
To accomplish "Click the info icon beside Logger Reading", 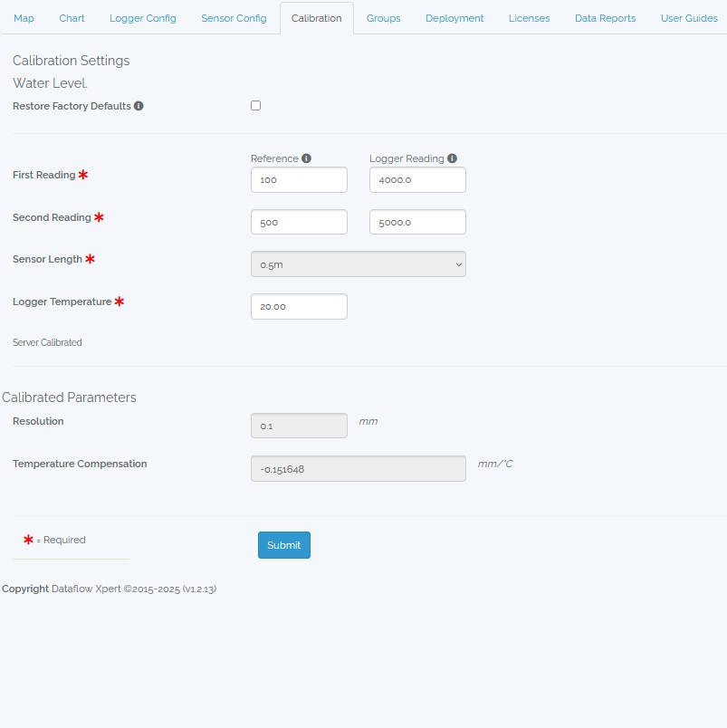I will 452,158.
